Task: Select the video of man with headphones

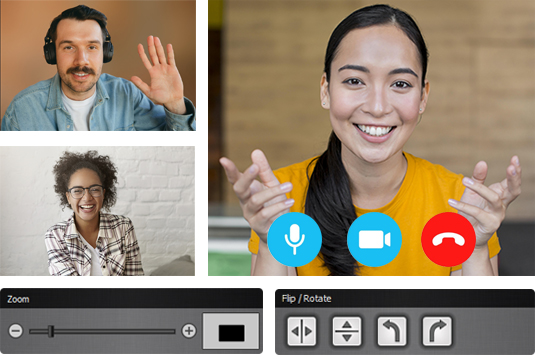Action: click(x=98, y=65)
